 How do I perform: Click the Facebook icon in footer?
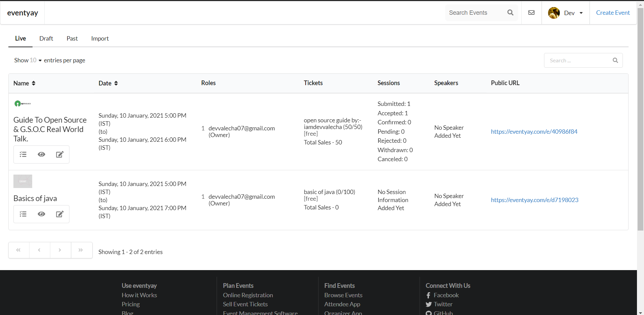pos(428,295)
